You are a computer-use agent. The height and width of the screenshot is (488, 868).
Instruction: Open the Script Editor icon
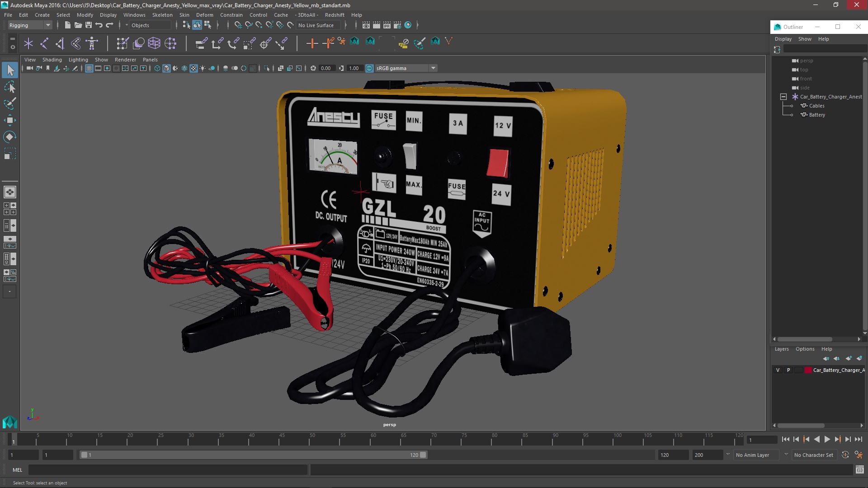(x=860, y=470)
